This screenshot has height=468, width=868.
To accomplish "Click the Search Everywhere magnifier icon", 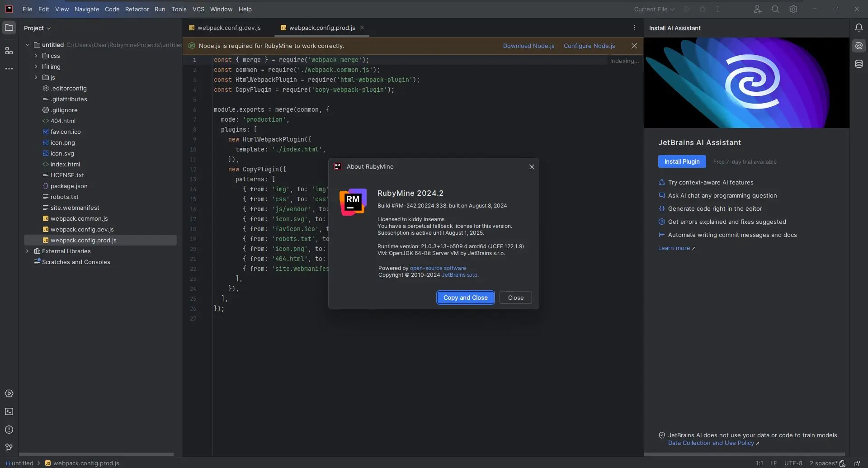I will pos(775,9).
